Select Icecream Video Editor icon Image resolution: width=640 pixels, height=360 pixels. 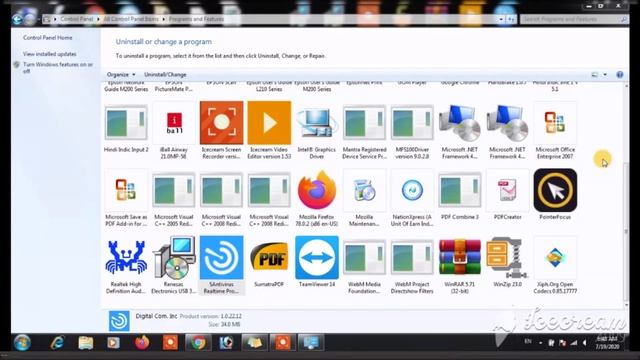(x=269, y=123)
